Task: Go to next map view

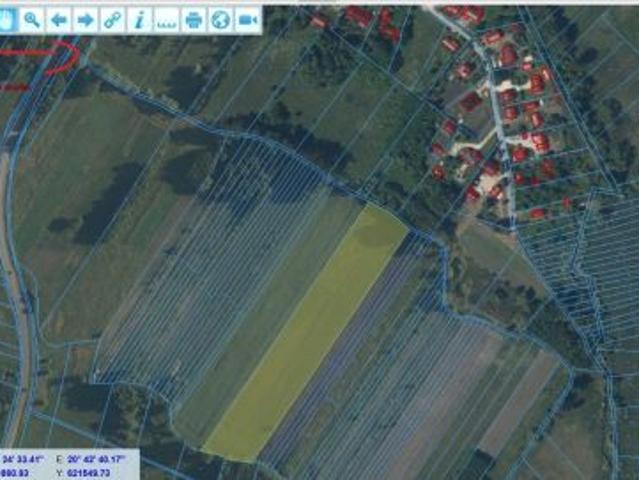Action: pyautogui.click(x=86, y=20)
